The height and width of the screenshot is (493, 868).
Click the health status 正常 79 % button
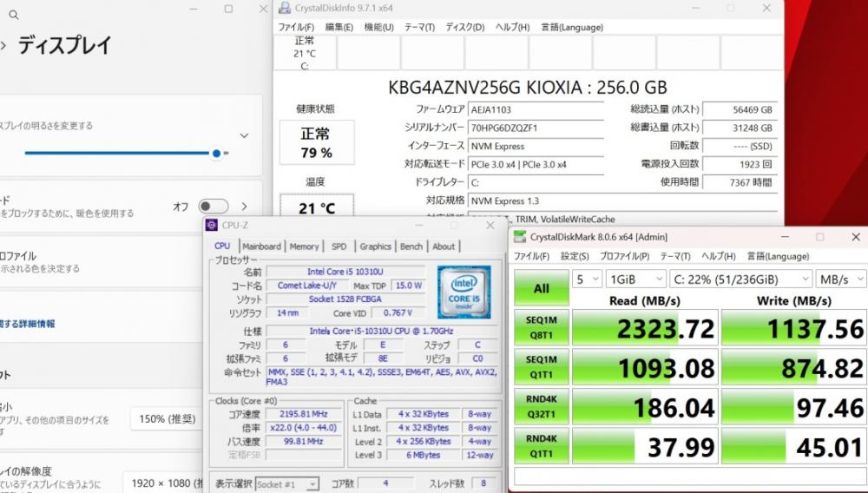pos(317,142)
